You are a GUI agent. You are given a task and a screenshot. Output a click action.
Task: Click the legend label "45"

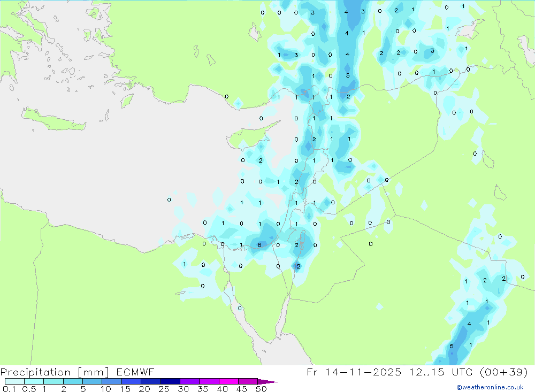pyautogui.click(x=242, y=389)
